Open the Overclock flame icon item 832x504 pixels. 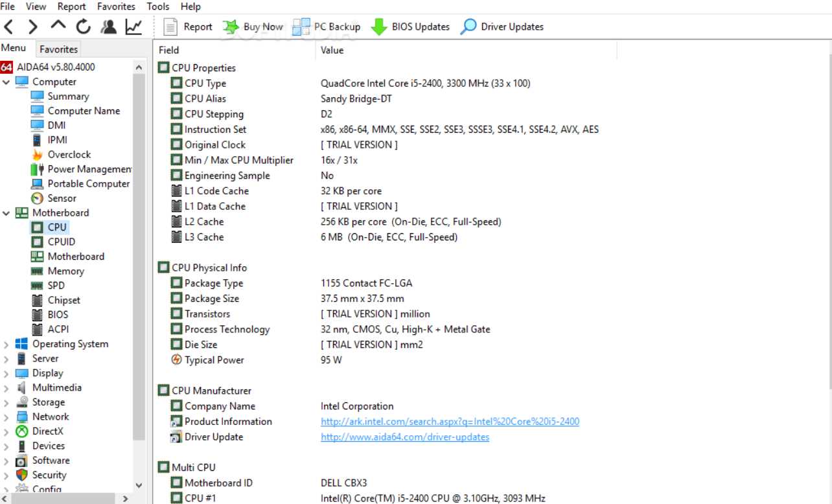click(37, 155)
